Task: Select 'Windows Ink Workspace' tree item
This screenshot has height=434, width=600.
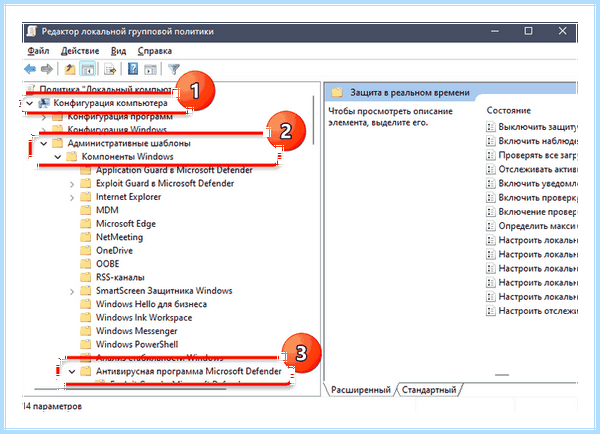Action: [x=144, y=318]
